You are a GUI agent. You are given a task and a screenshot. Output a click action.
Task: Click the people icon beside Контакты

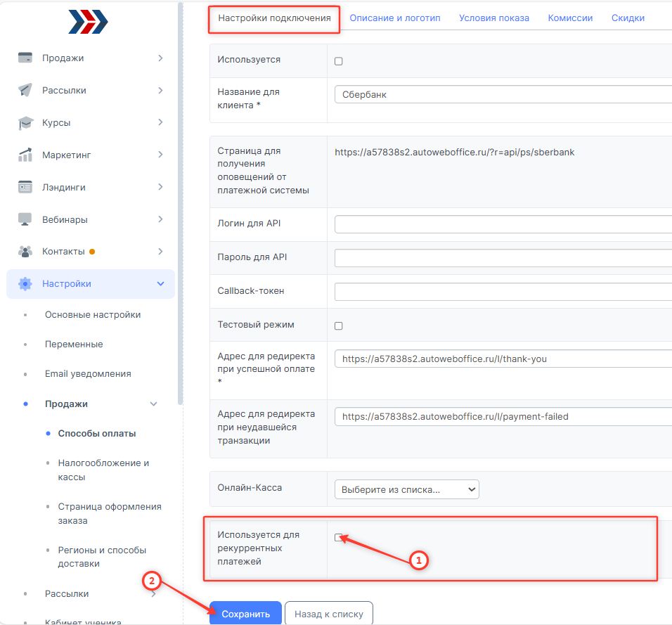[25, 252]
